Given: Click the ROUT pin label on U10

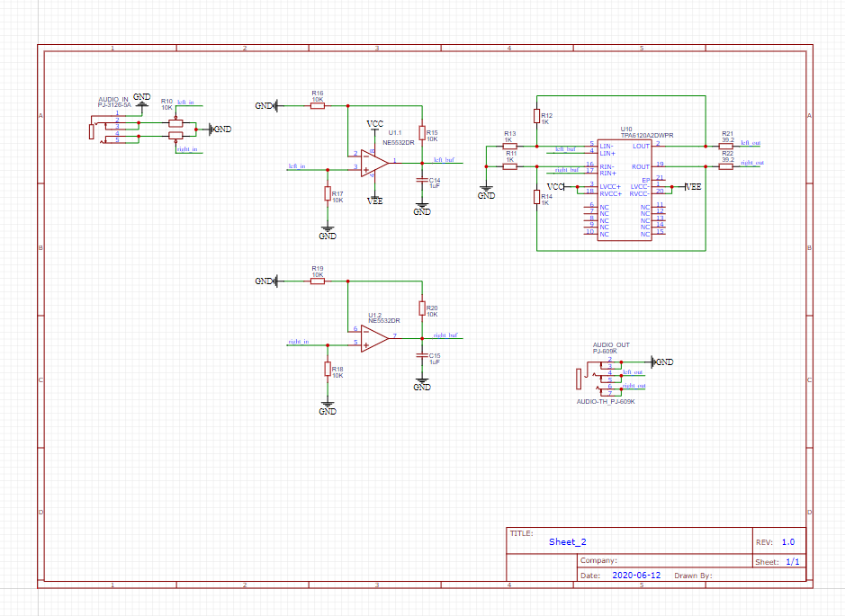Looking at the screenshot, I should (x=641, y=166).
